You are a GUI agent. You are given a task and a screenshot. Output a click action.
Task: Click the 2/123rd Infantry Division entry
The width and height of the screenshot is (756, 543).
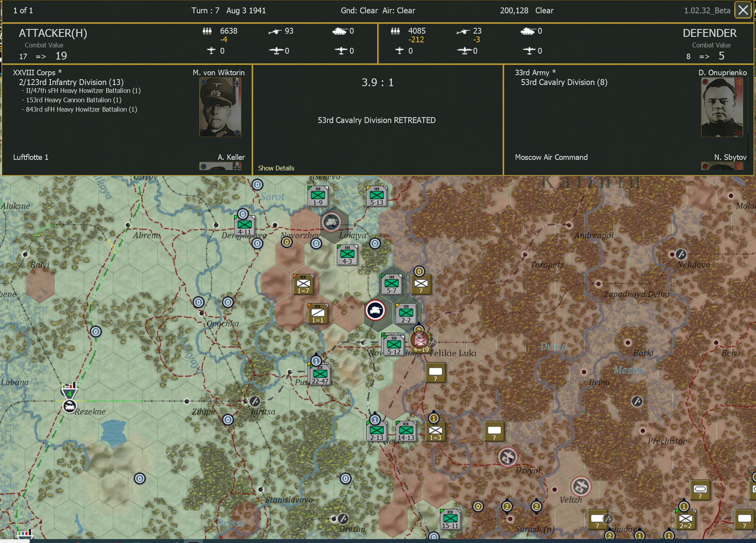(x=71, y=82)
